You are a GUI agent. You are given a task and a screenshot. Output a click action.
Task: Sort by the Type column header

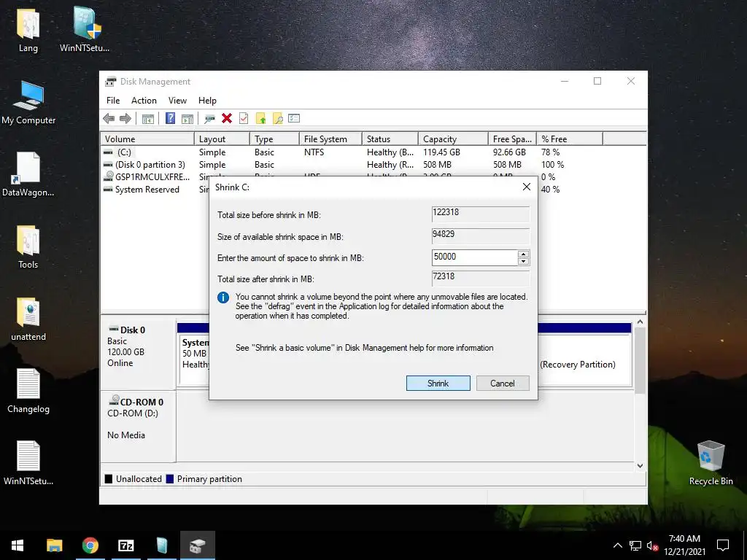point(275,139)
